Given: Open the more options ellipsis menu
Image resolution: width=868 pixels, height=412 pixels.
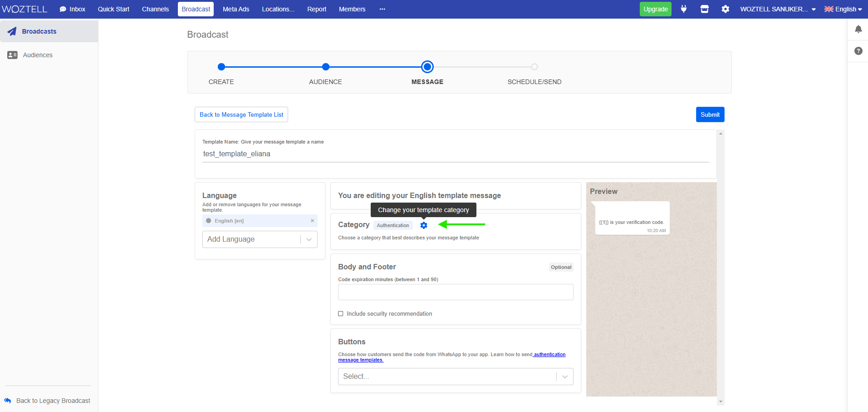Looking at the screenshot, I should point(382,9).
